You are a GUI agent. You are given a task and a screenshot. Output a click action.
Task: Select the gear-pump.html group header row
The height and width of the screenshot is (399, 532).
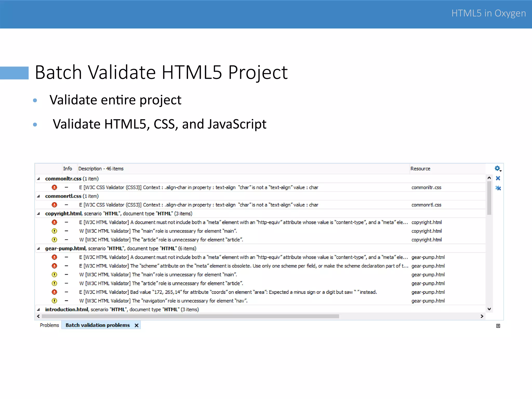pos(260,248)
